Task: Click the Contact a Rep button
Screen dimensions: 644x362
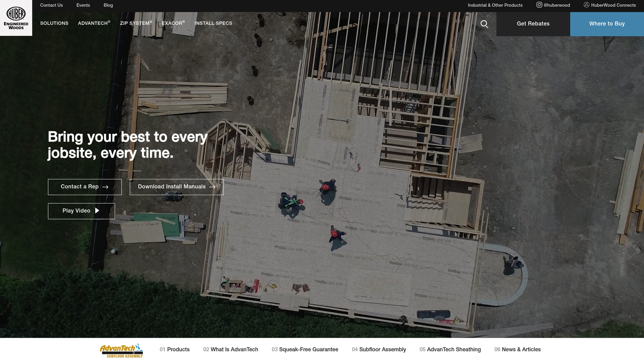Action: [85, 187]
